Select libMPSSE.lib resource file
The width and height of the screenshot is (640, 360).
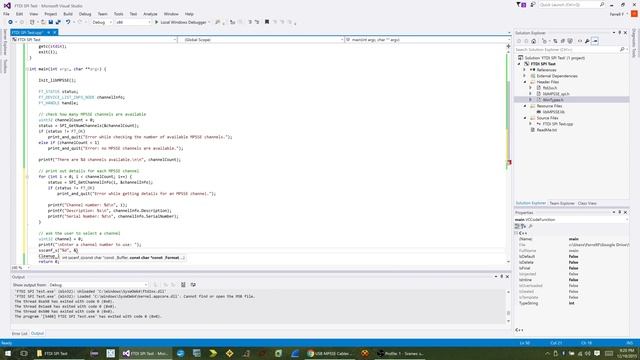[553, 112]
